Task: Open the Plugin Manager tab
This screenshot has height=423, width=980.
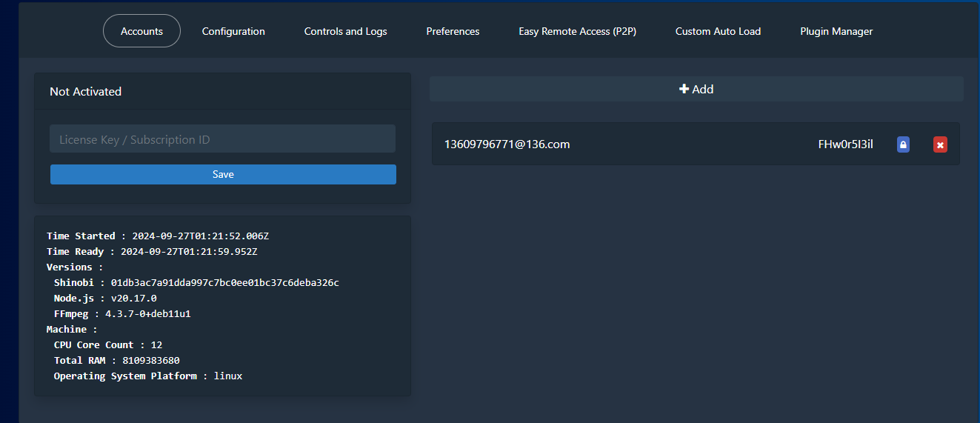Action: (836, 31)
